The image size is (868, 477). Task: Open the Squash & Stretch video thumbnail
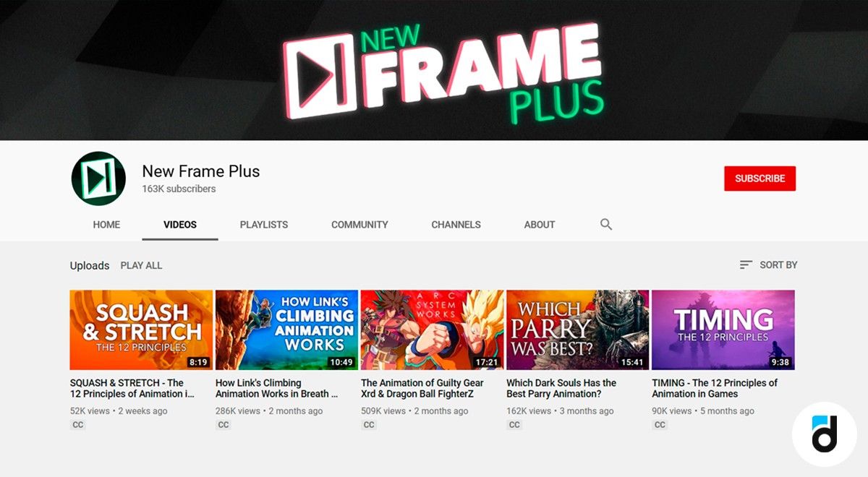[141, 330]
